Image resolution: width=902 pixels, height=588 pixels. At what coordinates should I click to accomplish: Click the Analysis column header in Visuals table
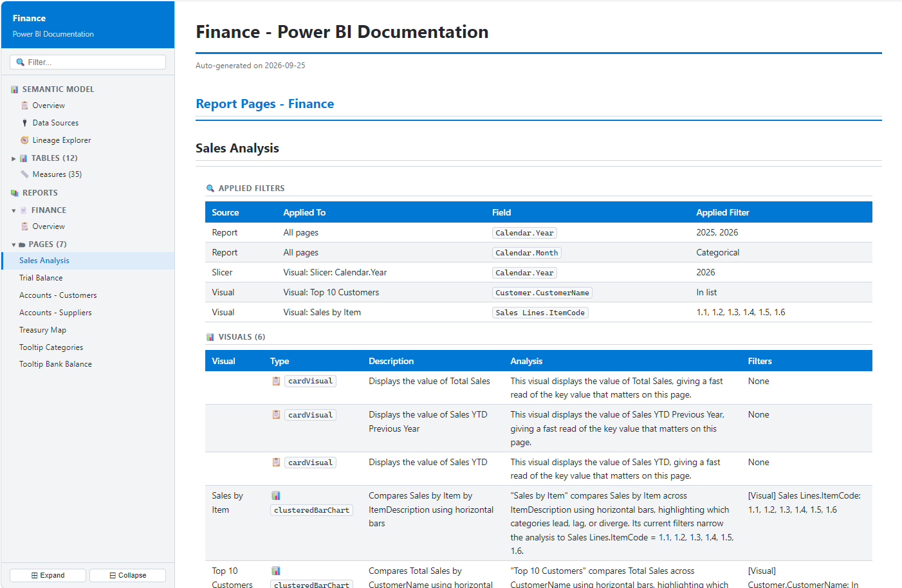[x=526, y=362]
